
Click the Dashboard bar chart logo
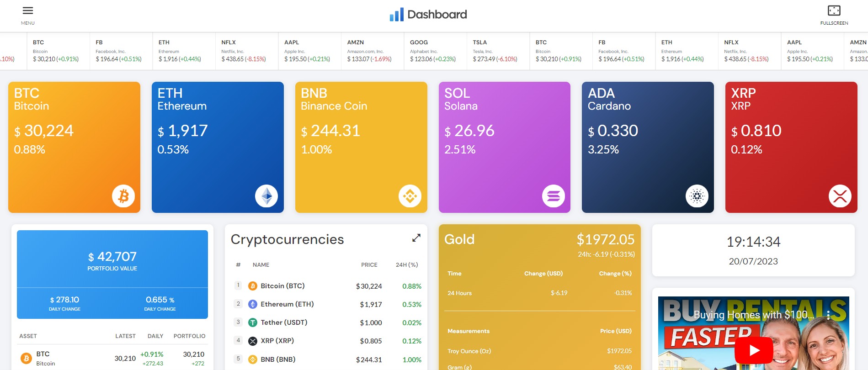click(396, 15)
